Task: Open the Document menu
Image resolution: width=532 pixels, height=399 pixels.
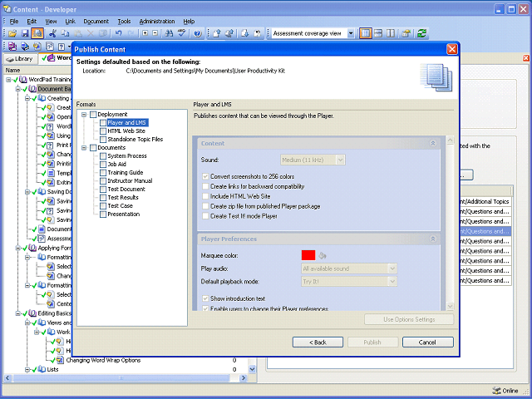Action: 96,22
